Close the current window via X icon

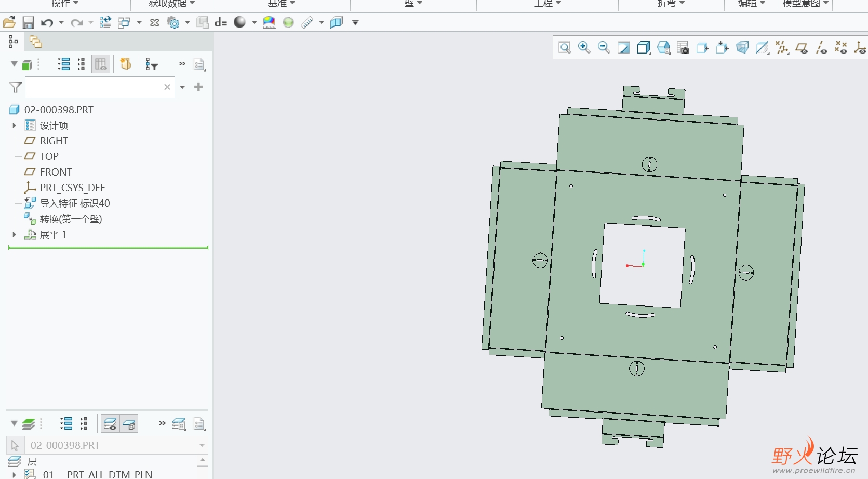[154, 22]
